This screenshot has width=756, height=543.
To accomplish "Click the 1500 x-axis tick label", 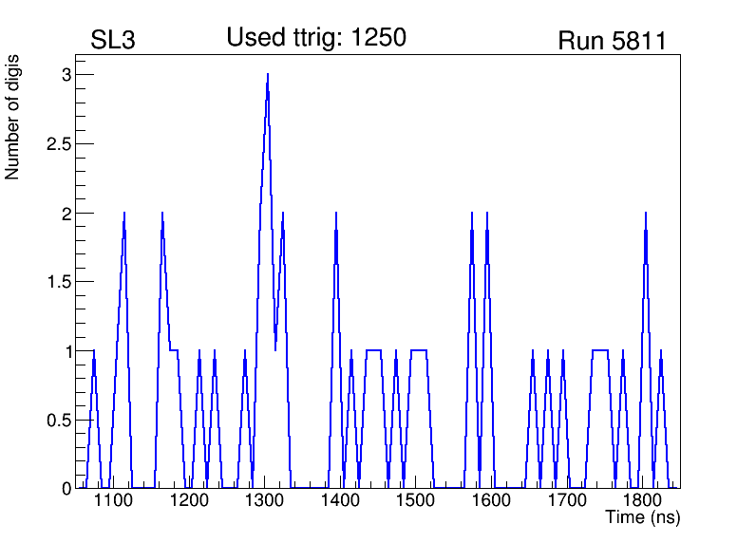I will (x=415, y=500).
